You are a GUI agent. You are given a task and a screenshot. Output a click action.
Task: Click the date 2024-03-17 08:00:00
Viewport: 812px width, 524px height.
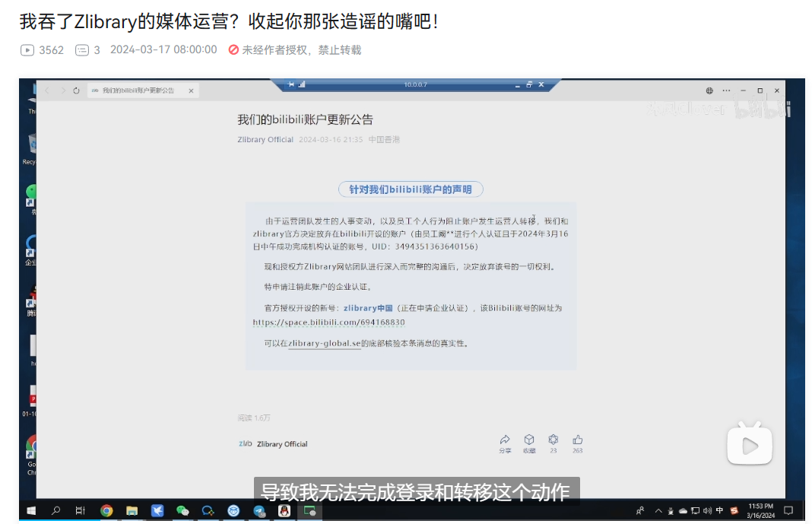[163, 49]
